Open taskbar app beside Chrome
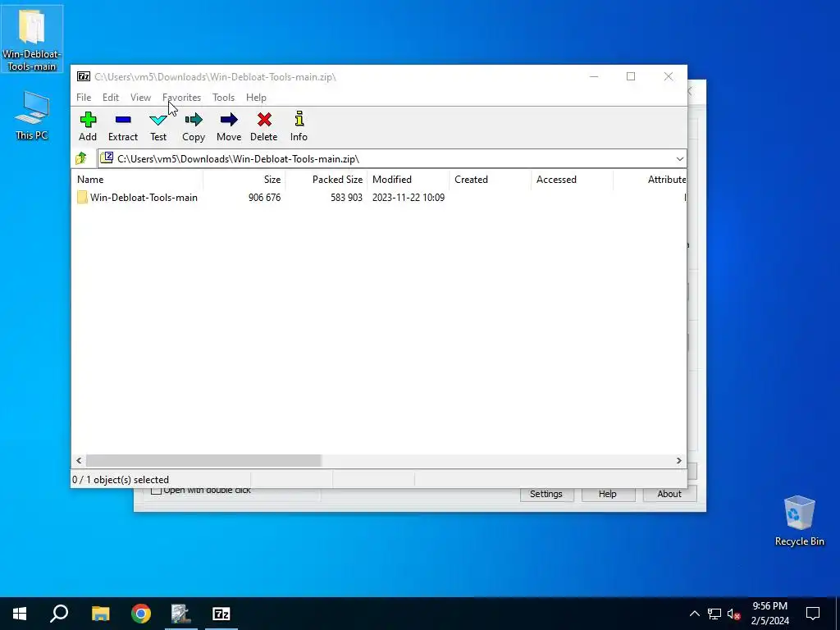 coord(181,614)
